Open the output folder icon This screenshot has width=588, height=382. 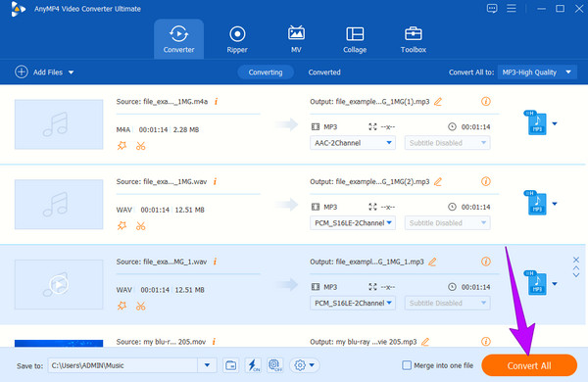230,365
